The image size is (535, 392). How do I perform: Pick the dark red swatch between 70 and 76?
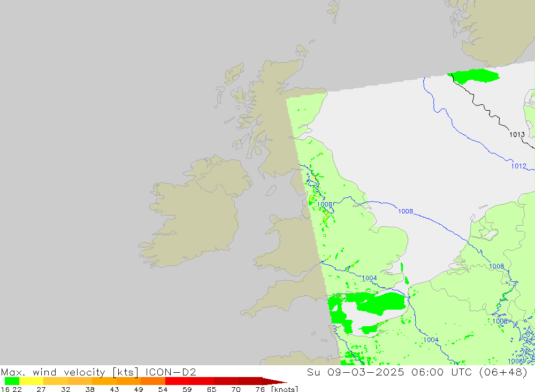pyautogui.click(x=250, y=381)
